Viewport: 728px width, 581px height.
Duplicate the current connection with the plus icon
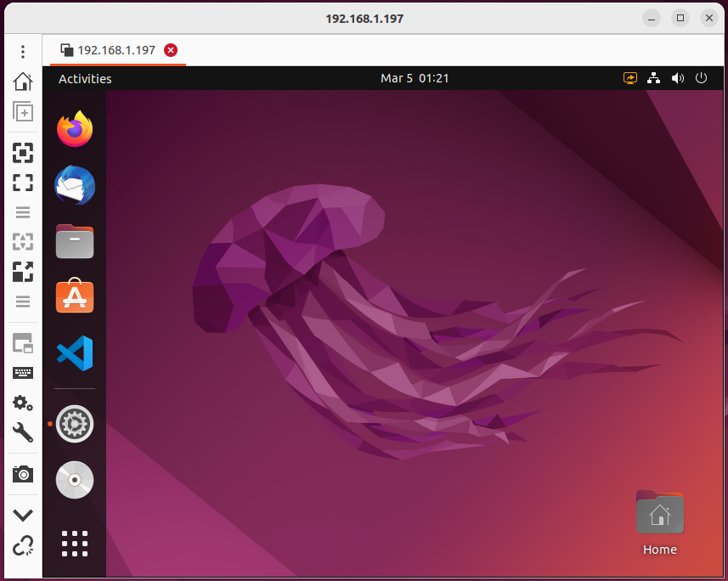coord(23,111)
